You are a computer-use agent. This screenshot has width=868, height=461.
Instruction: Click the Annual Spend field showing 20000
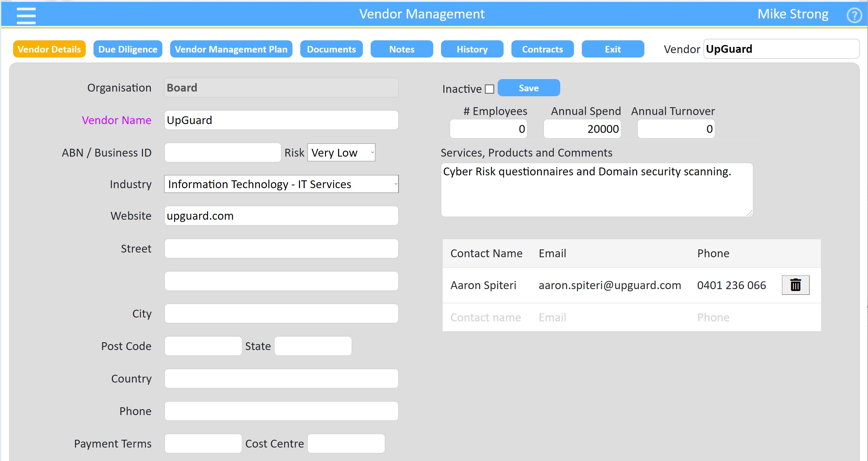coord(582,129)
